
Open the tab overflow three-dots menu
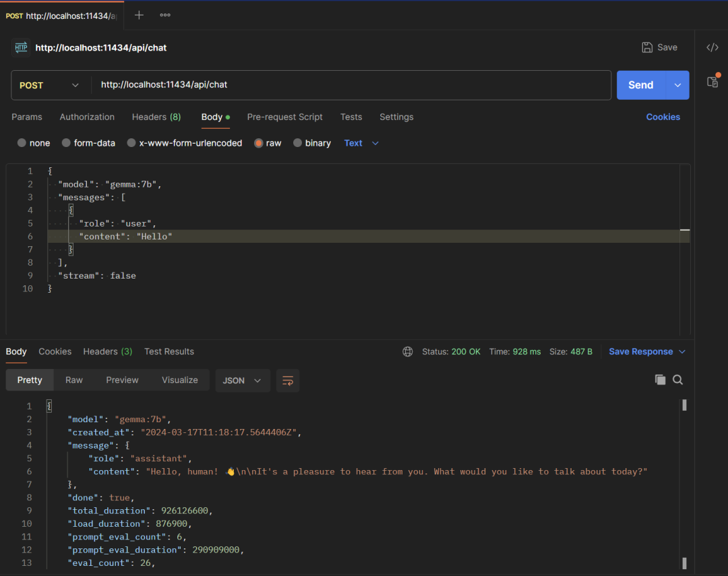(x=165, y=15)
